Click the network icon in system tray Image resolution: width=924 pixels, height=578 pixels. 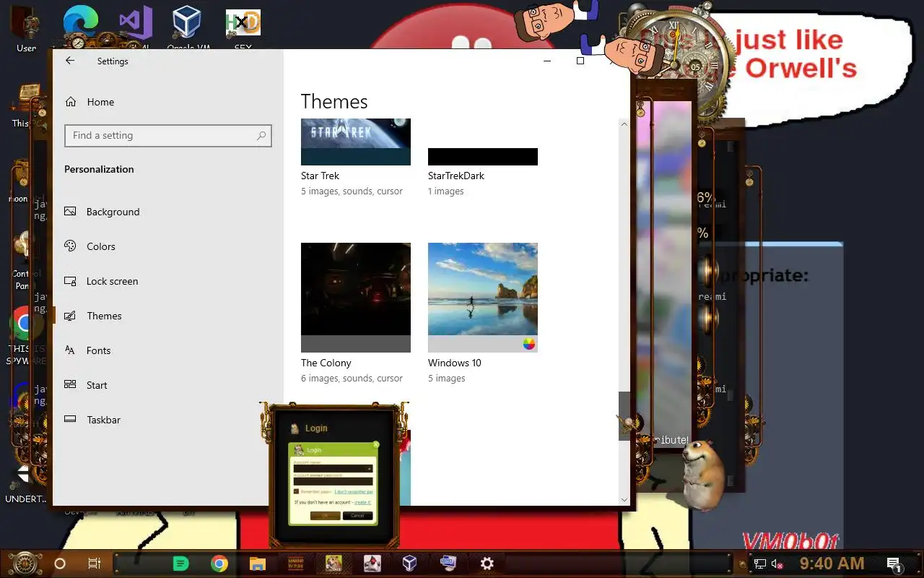click(760, 564)
